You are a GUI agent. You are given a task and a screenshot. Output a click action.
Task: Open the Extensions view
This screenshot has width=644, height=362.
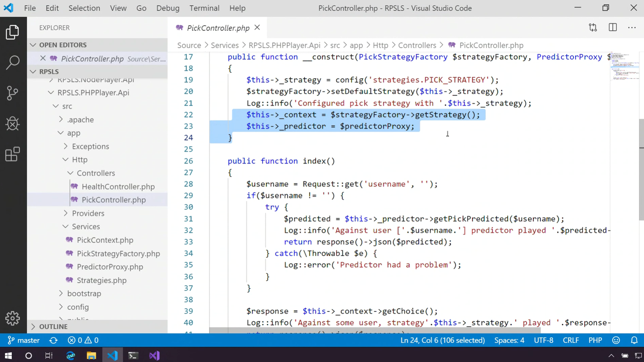coord(13,154)
